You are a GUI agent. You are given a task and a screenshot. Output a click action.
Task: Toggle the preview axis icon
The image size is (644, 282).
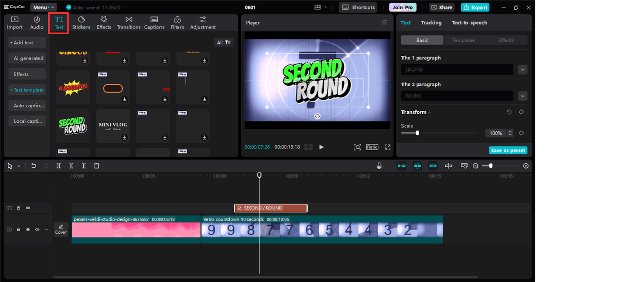click(x=449, y=166)
